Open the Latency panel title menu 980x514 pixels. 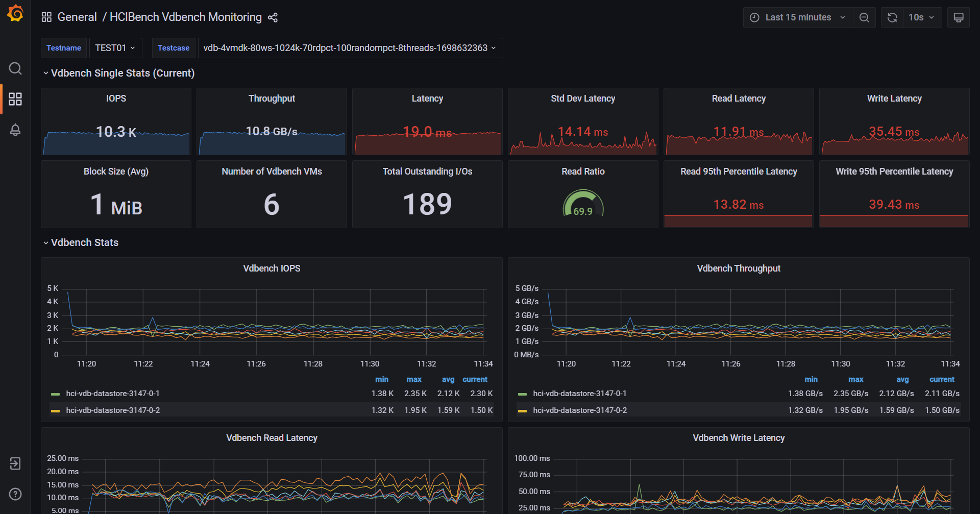[x=427, y=99]
